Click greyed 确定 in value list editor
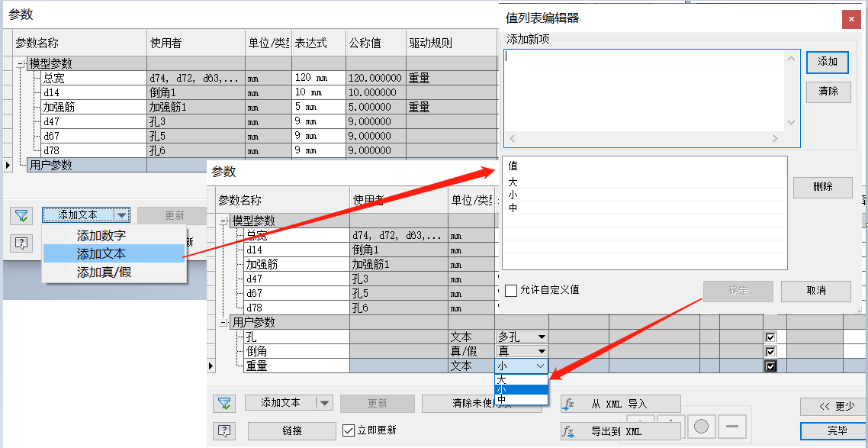 pos(738,291)
